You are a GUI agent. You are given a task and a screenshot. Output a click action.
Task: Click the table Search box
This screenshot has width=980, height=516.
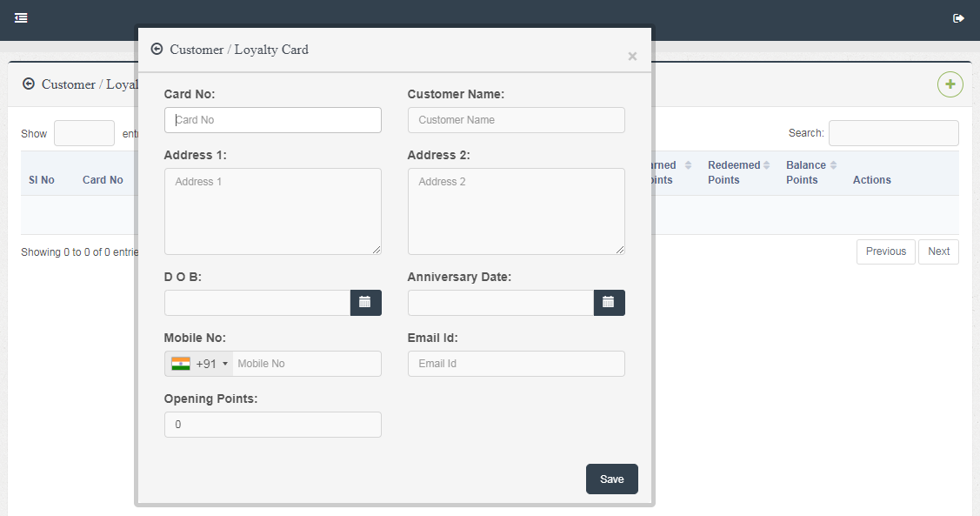[x=893, y=133]
